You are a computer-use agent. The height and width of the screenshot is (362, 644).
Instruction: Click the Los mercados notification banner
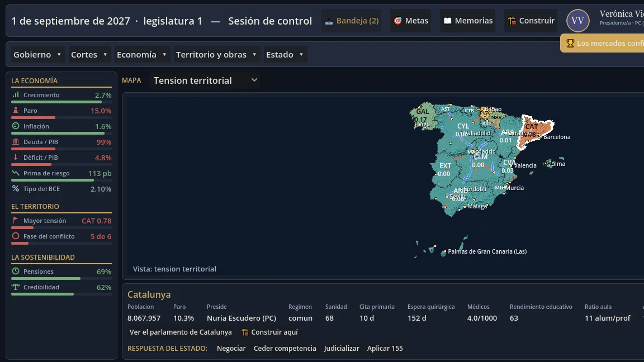pos(602,43)
